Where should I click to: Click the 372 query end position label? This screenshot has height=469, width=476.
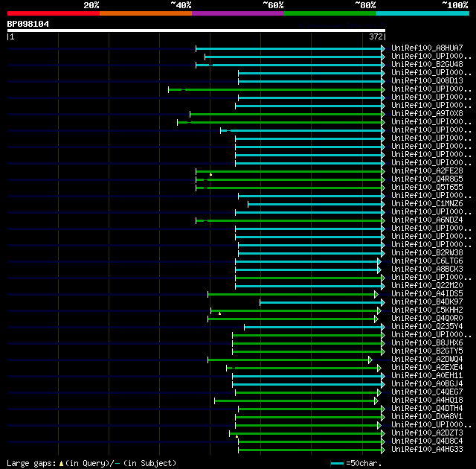[x=376, y=36]
